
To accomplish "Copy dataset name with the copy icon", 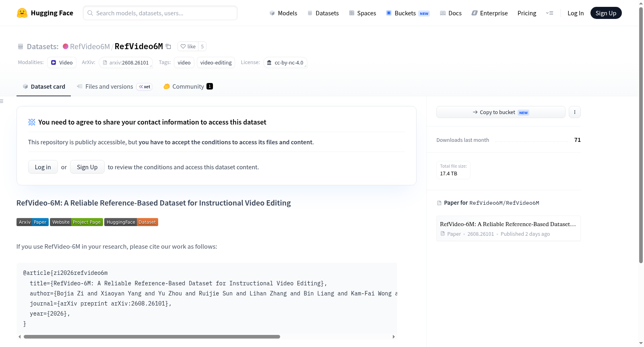I will click(169, 46).
